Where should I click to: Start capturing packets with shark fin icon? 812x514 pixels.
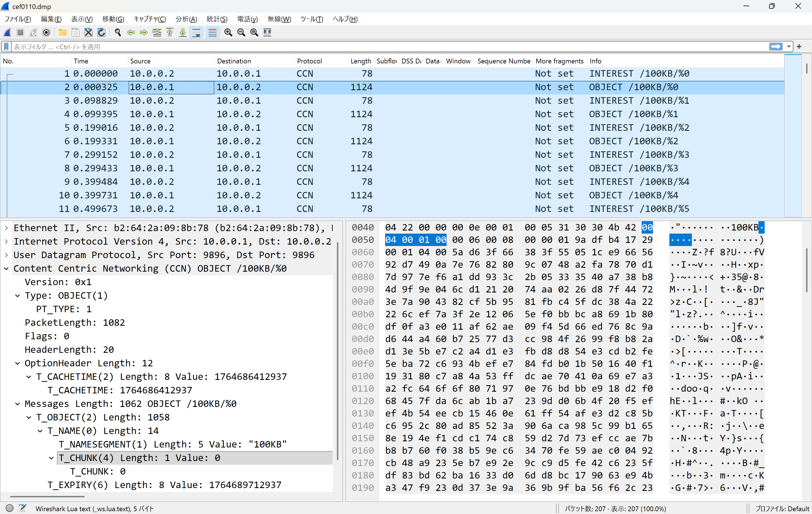7,32
